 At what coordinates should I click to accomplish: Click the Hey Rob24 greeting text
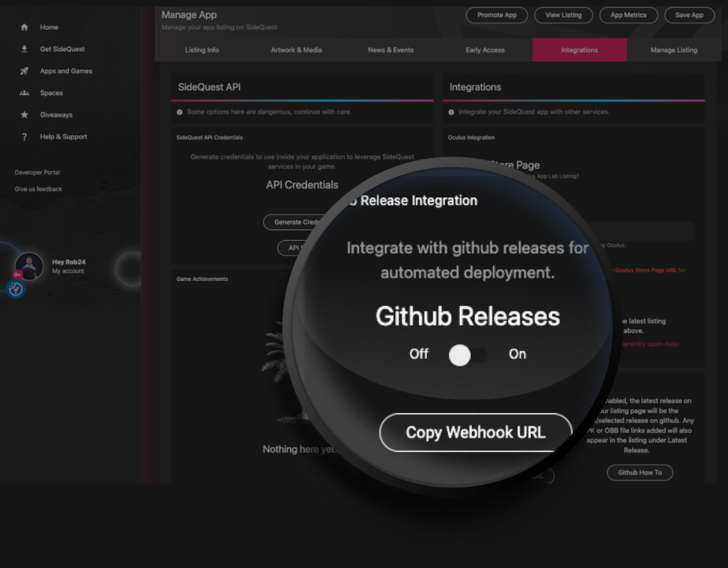point(69,262)
